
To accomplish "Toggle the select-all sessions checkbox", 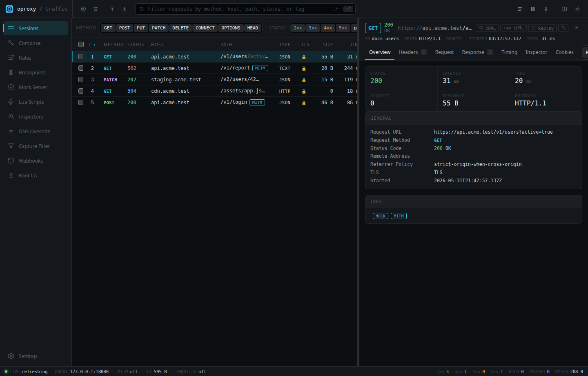I will (81, 45).
